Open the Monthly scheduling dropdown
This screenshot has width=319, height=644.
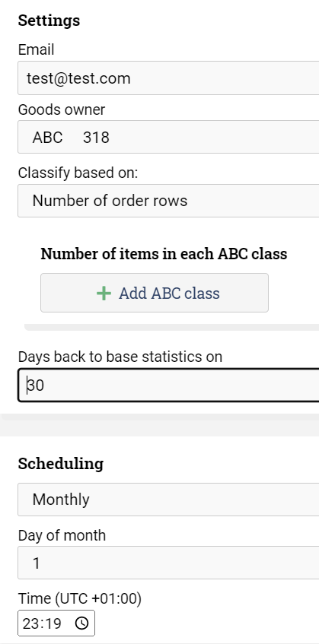click(168, 500)
